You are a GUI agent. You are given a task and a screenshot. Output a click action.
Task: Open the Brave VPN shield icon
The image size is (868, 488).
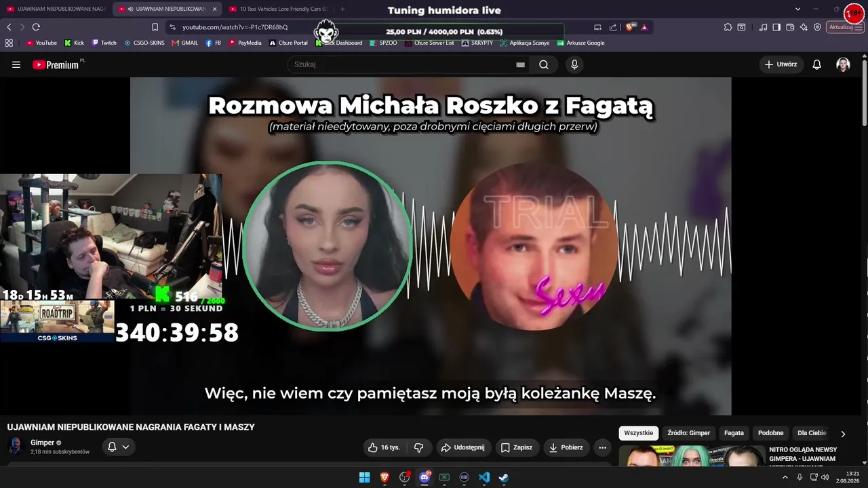[817, 27]
